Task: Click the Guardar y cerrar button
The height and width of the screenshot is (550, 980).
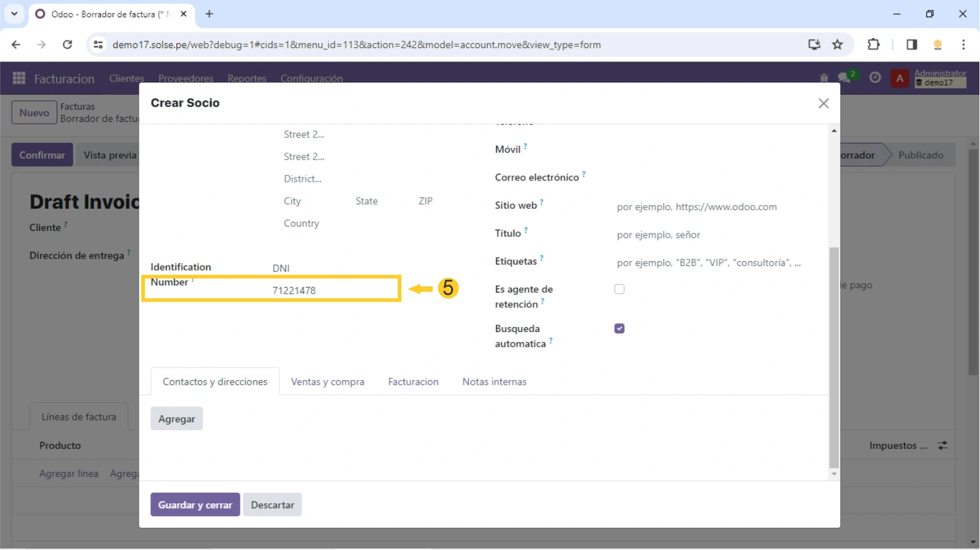Action: click(x=195, y=505)
